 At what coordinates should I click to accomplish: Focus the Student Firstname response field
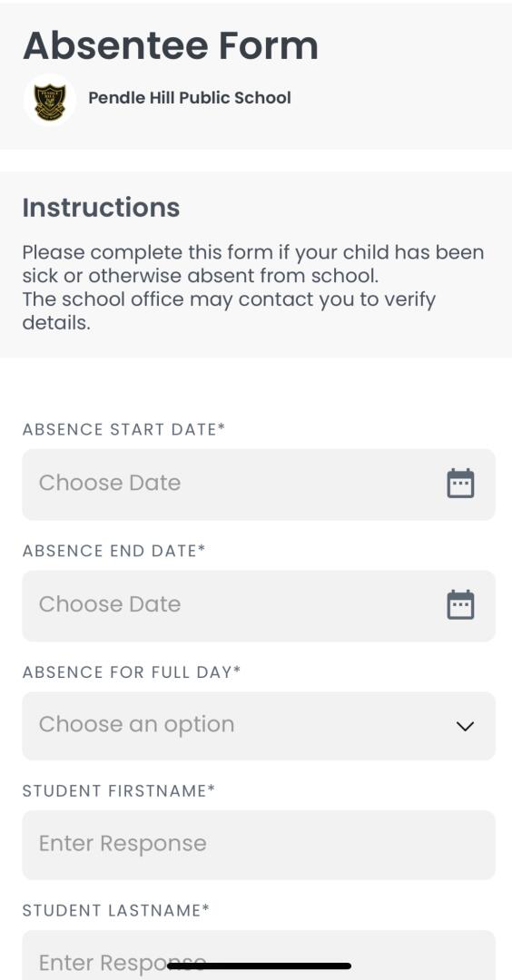pyautogui.click(x=259, y=845)
